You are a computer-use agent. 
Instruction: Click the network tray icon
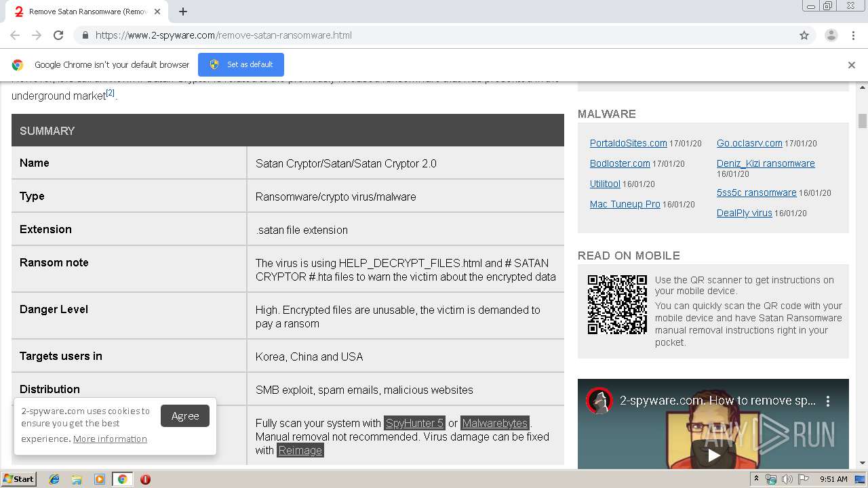[x=771, y=479]
